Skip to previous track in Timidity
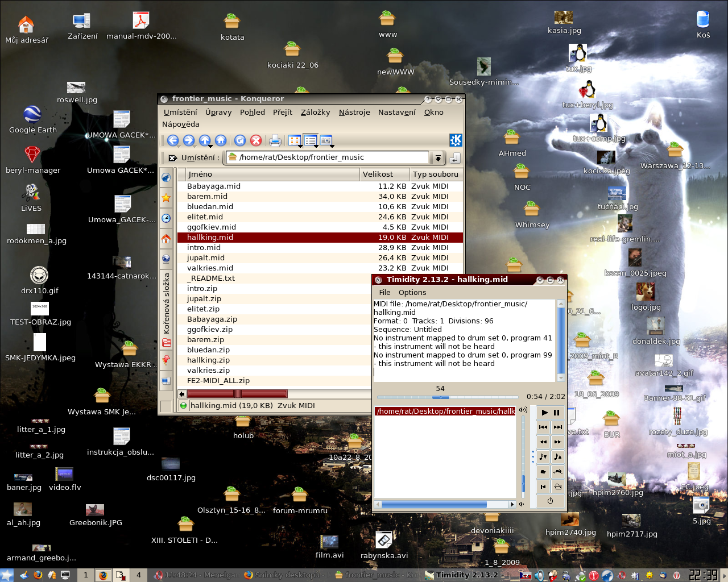728x582 pixels. pyautogui.click(x=543, y=427)
